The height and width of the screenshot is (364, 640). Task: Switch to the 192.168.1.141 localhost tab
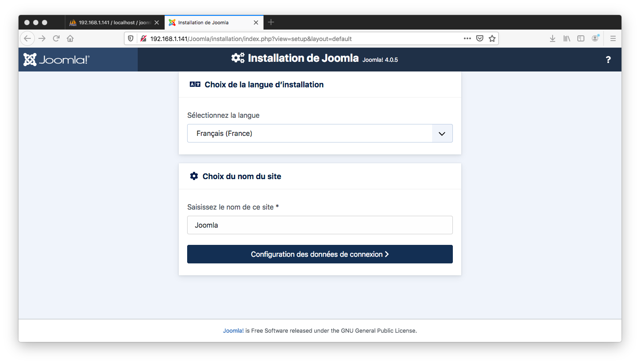coord(114,23)
